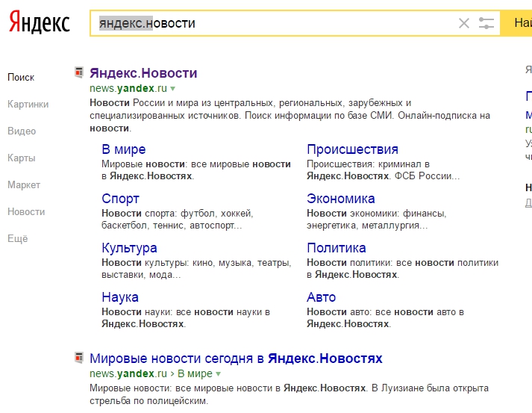Expand dropdown arrow after 'В мире' breadcrumb
This screenshot has height=413, width=532.
218,374
